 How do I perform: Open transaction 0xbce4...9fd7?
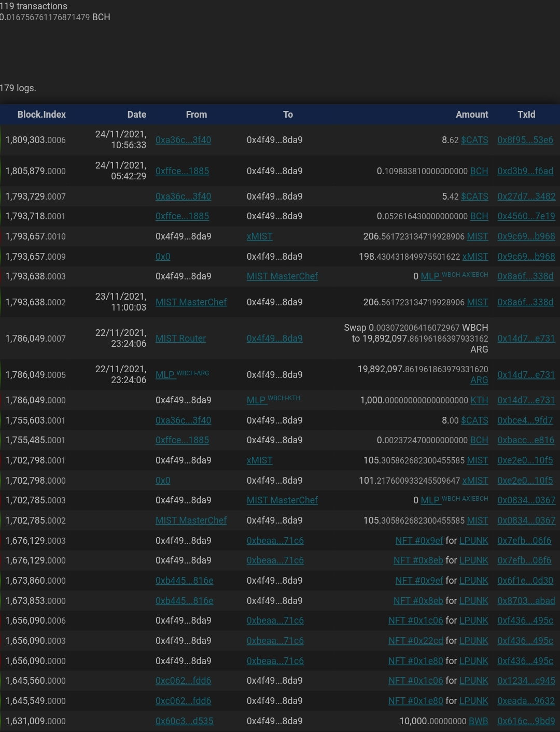pyautogui.click(x=525, y=420)
